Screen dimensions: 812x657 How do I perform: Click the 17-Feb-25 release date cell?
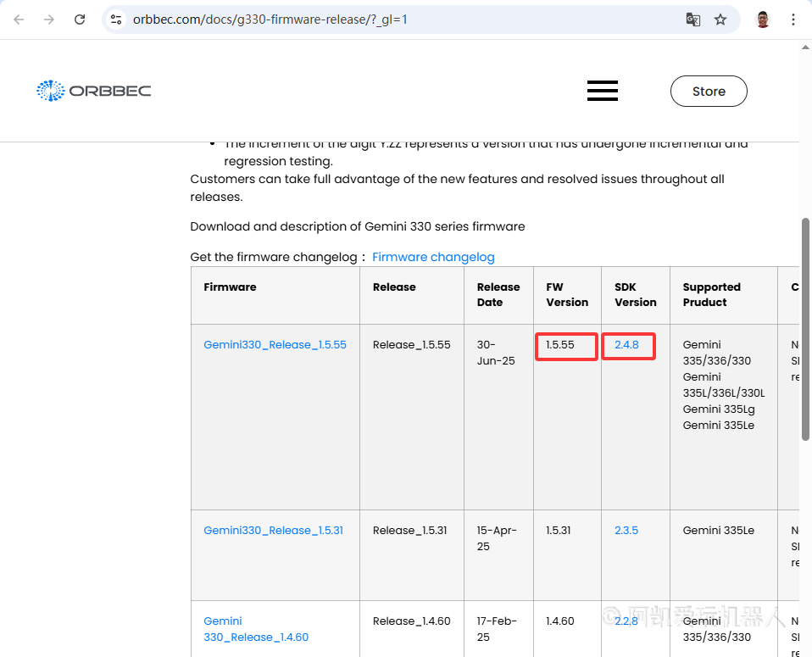497,628
